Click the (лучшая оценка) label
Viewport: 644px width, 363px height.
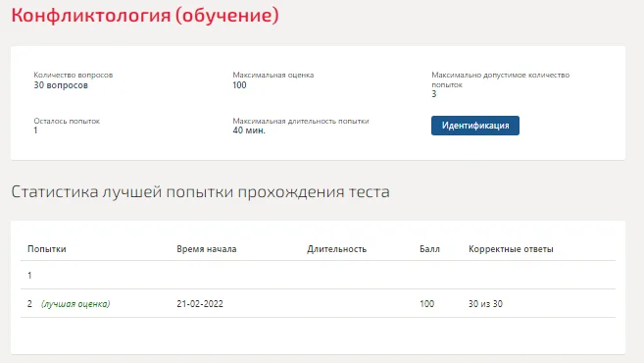tap(75, 304)
